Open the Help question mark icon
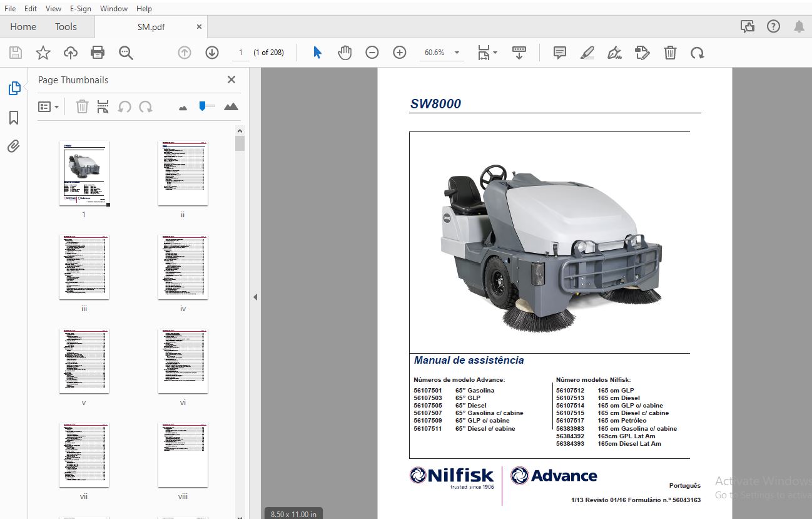Image resolution: width=812 pixels, height=519 pixels. (x=773, y=26)
